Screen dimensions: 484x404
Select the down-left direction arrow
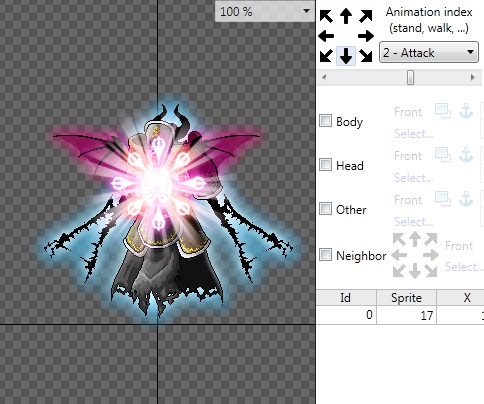326,56
